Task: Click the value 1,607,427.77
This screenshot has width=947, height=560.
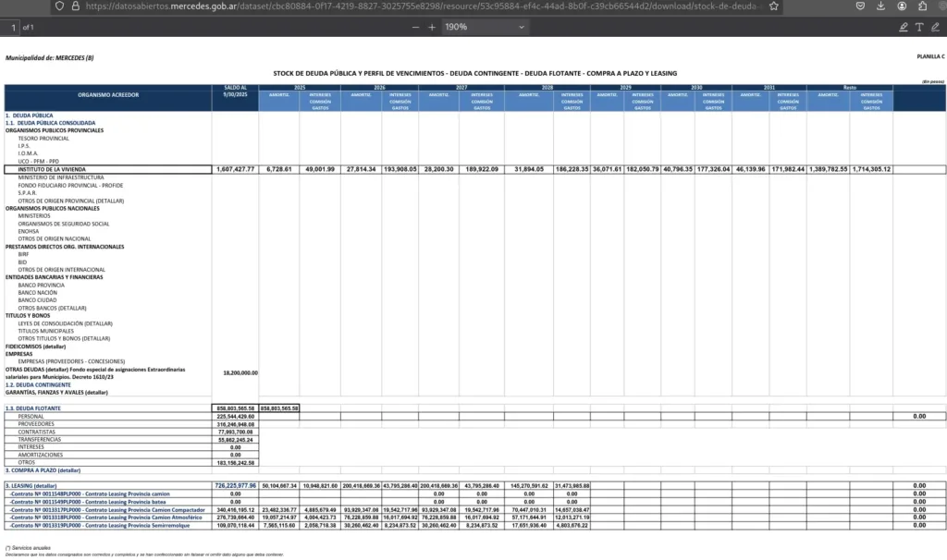Action: coord(236,169)
